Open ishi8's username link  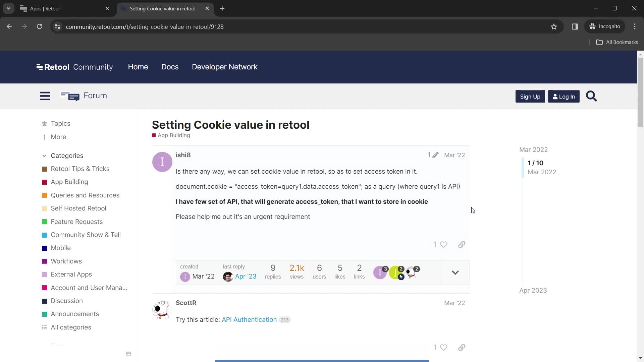pyautogui.click(x=183, y=155)
